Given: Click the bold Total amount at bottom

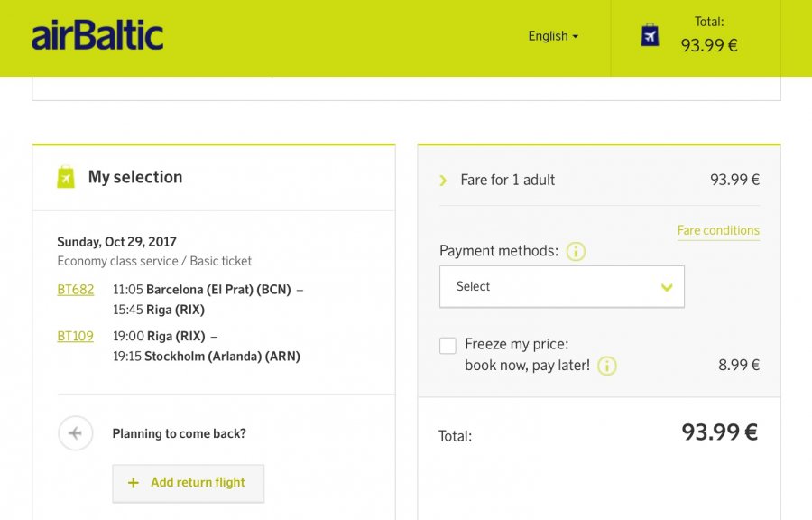Looking at the screenshot, I should pyautogui.click(x=719, y=432).
